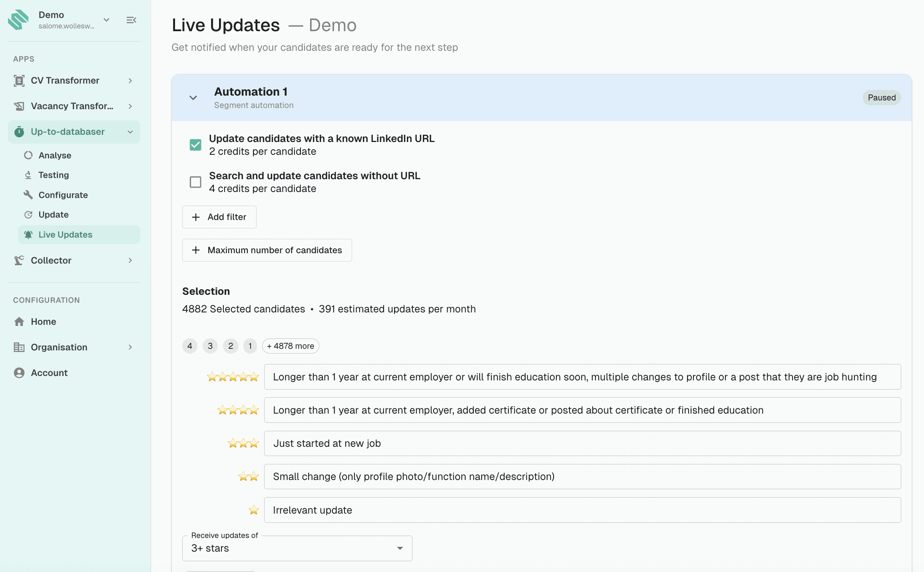Click the + 4878 more chip
The width and height of the screenshot is (924, 572).
[x=290, y=346]
